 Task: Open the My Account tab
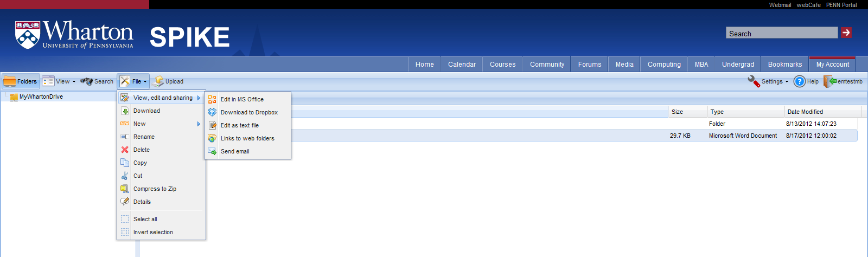tap(832, 64)
